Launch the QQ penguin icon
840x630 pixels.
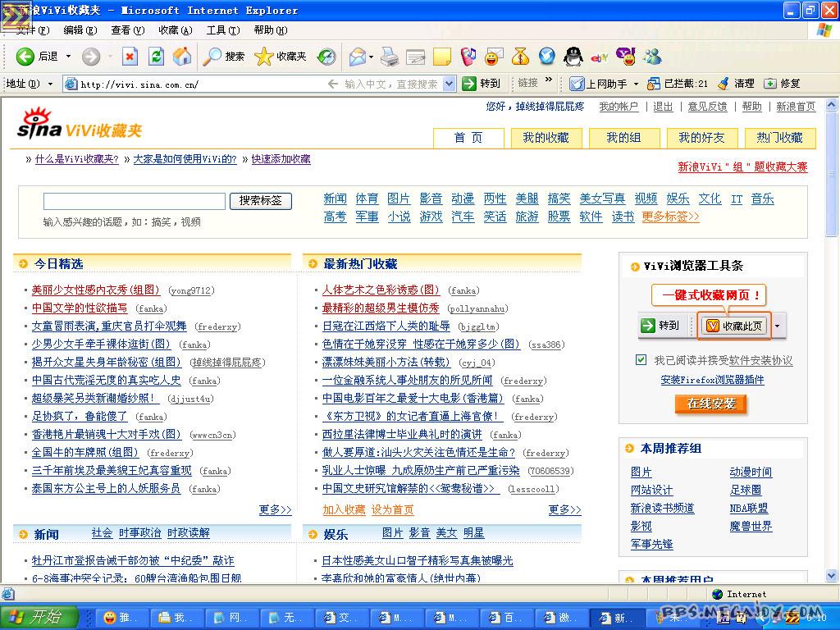[x=573, y=57]
